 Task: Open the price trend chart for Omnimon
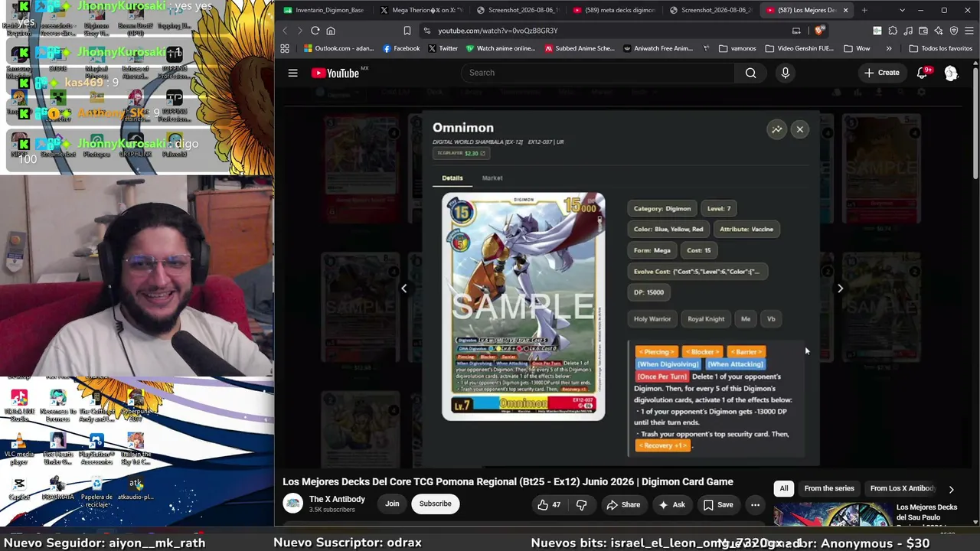pyautogui.click(x=776, y=129)
